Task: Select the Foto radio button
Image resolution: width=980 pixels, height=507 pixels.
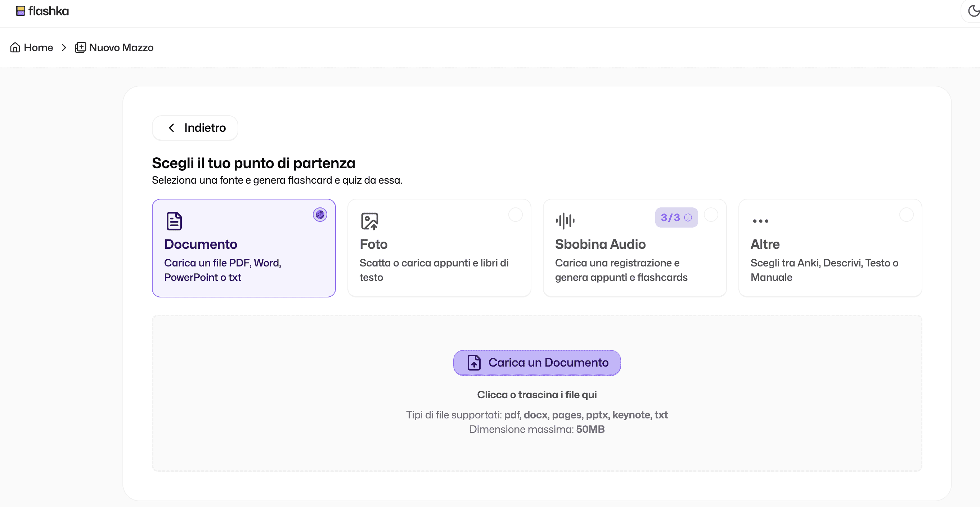Action: (516, 214)
